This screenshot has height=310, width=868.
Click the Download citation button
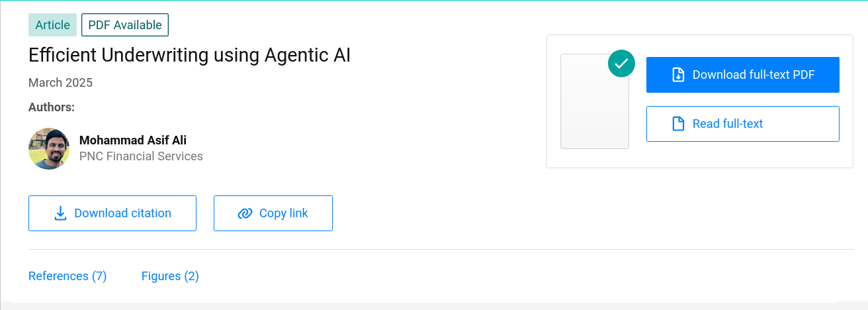click(x=112, y=213)
